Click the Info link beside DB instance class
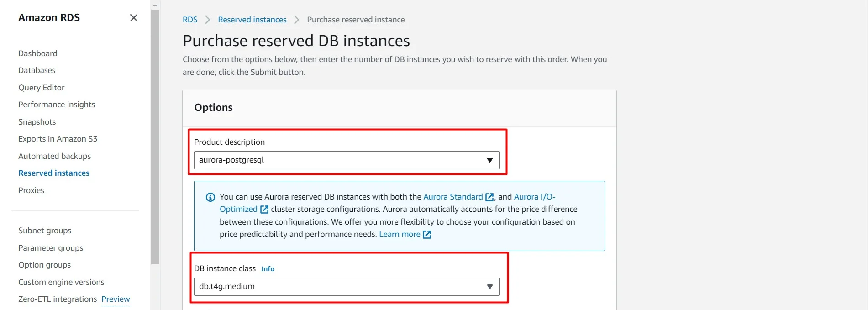 pyautogui.click(x=268, y=269)
